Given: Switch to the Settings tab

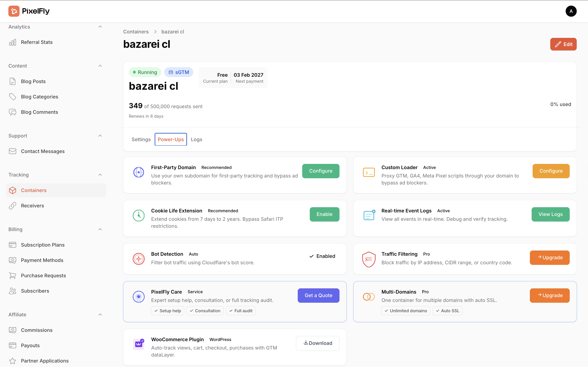Looking at the screenshot, I should tap(141, 139).
